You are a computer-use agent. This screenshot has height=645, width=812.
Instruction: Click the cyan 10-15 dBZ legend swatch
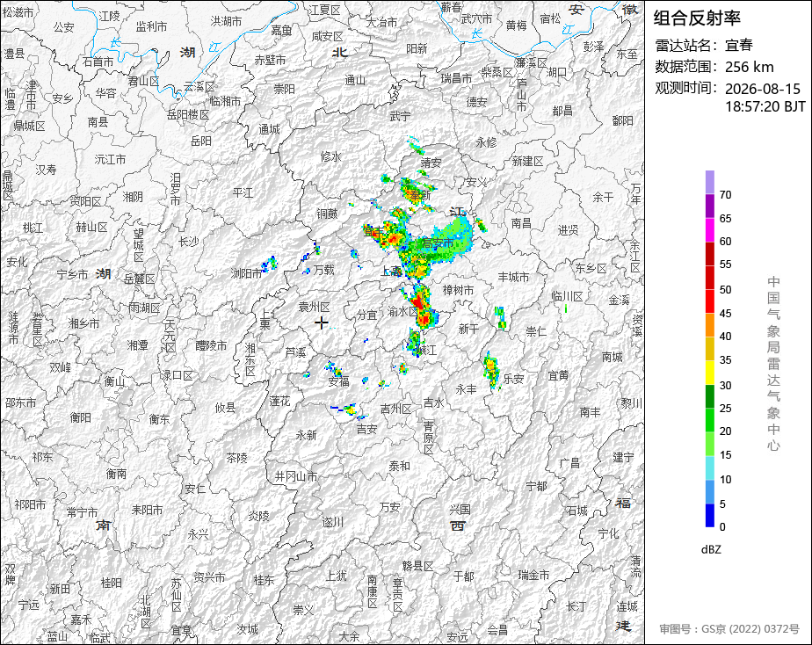tap(709, 468)
